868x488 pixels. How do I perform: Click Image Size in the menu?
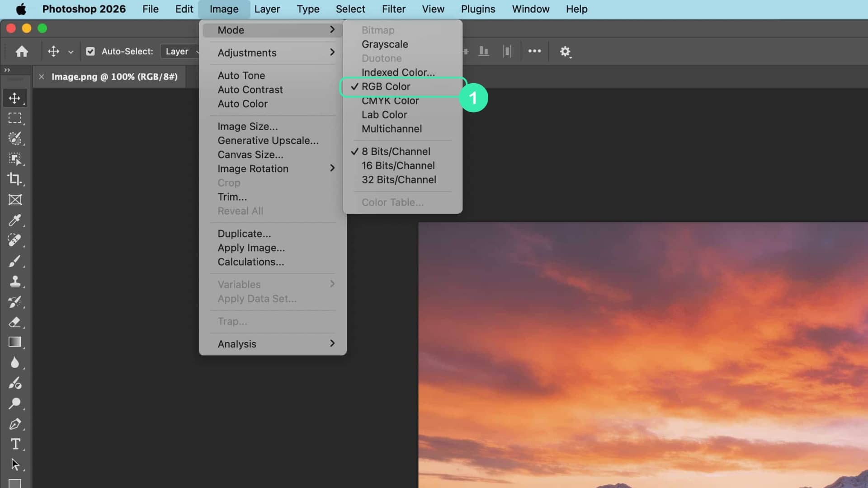pyautogui.click(x=273, y=127)
